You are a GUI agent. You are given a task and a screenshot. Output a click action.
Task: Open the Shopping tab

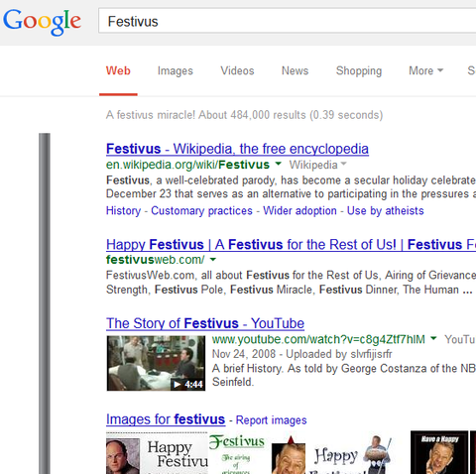point(359,71)
